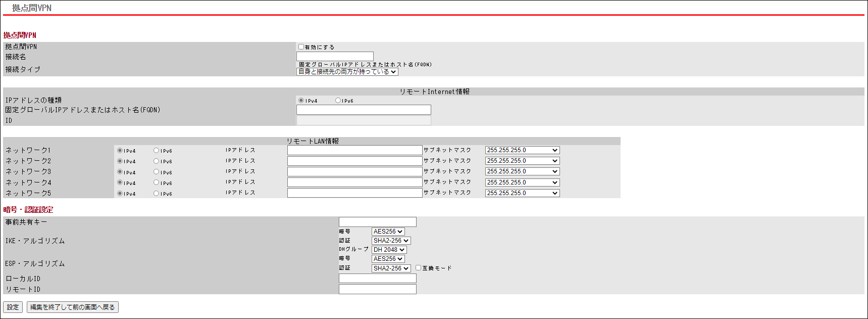
Task: Focus the 固定グローバルIPアドレス (FQDN) text field
Action: [364, 110]
